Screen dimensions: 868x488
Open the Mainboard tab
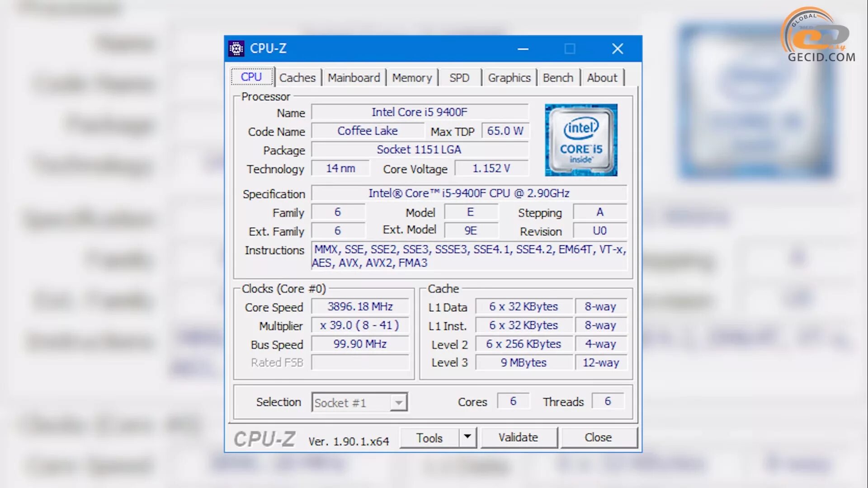354,78
